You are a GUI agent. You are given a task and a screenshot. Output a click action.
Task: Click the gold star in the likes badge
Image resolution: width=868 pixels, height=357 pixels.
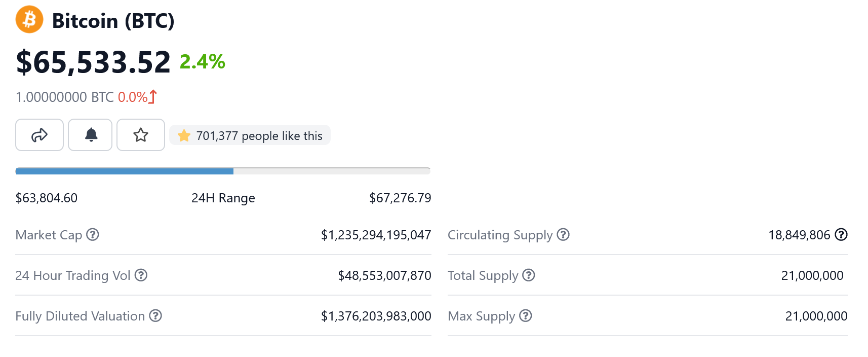[x=184, y=135]
